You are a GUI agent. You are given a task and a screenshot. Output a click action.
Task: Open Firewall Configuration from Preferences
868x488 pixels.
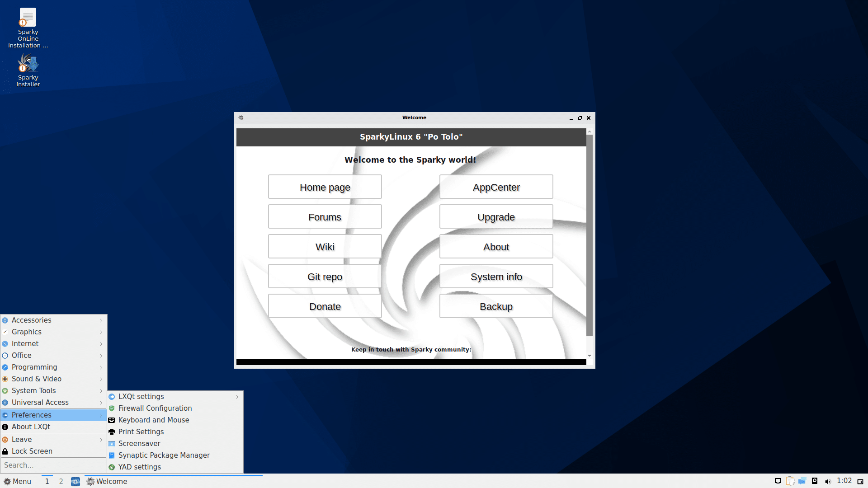click(x=155, y=408)
